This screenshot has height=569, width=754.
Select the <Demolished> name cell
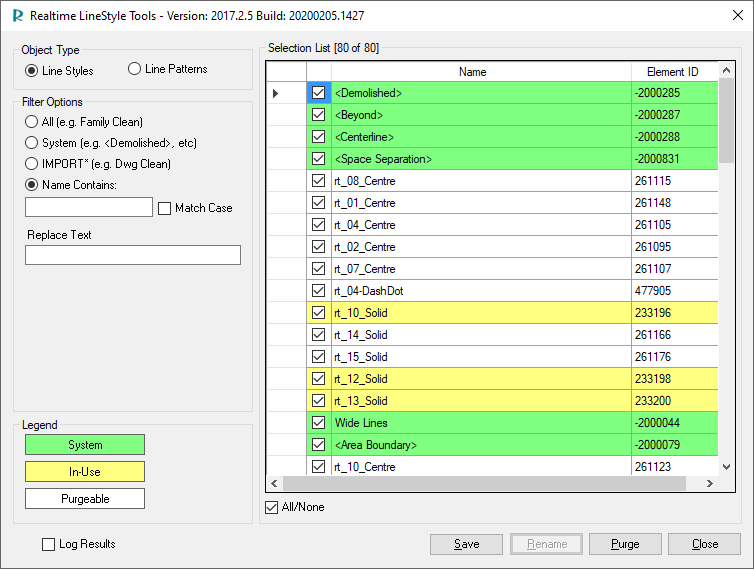[x=481, y=93]
